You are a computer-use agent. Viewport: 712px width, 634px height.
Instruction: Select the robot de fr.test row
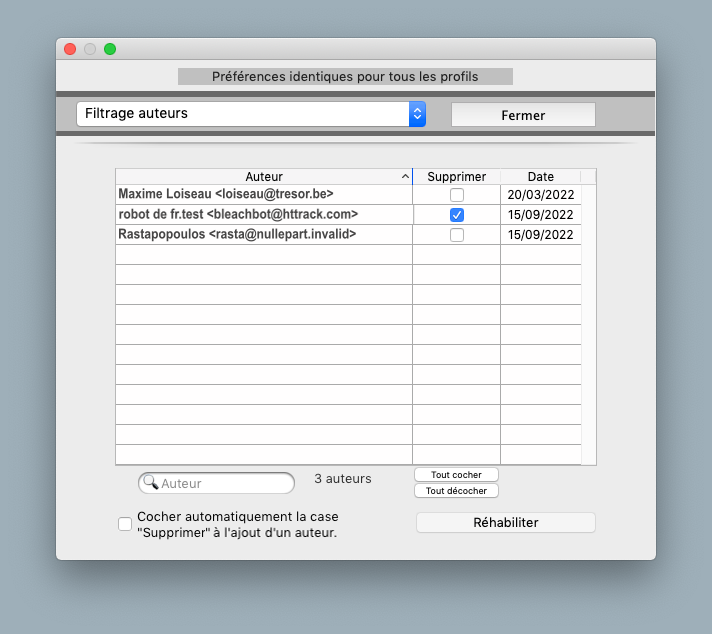[x=238, y=215]
